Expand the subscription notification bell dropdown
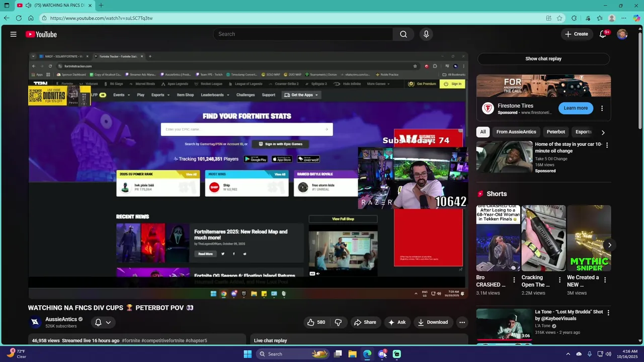This screenshot has width=644, height=362. pyautogui.click(x=103, y=322)
